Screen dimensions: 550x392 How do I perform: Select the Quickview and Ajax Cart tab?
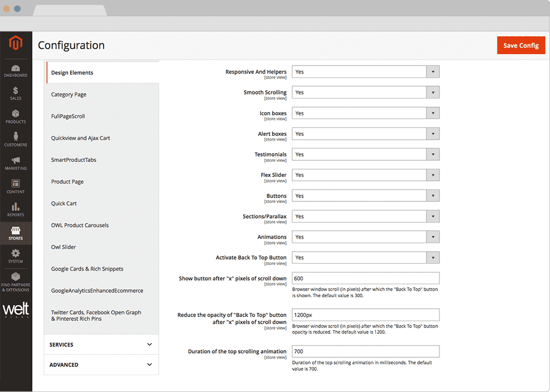[x=81, y=138]
